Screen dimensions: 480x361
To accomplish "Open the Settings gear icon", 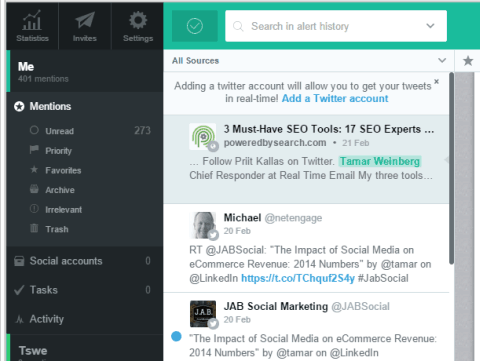I will (x=138, y=20).
